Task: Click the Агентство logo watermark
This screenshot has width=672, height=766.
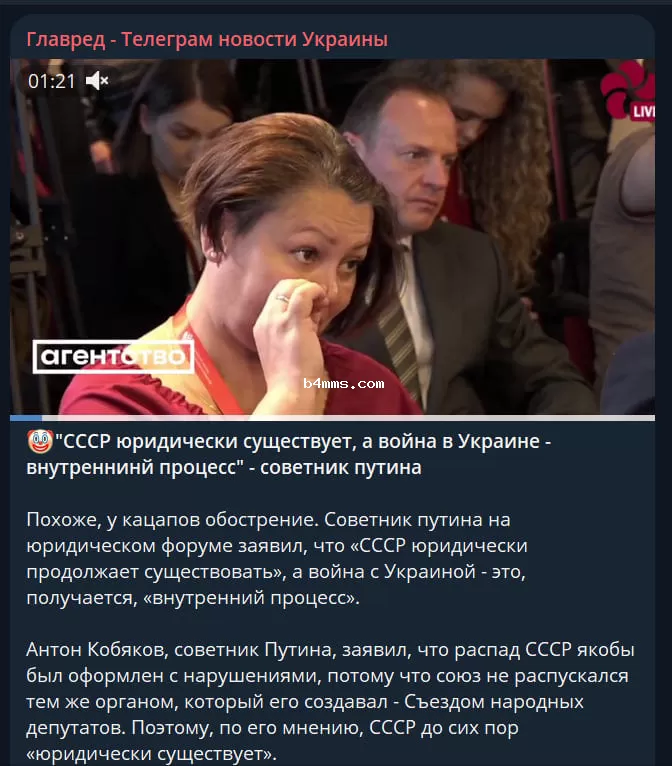Action: 113,357
